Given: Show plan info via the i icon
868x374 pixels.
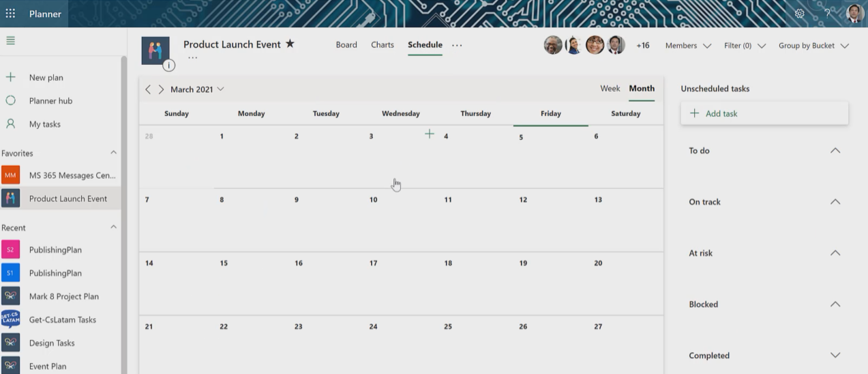Looking at the screenshot, I should 168,66.
